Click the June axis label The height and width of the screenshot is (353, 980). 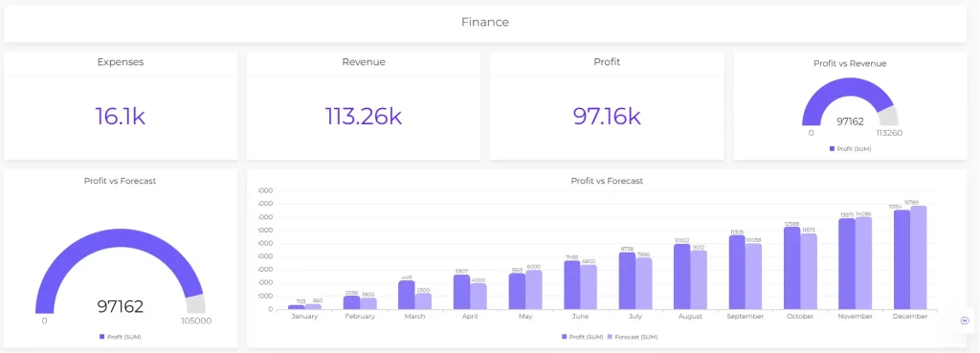point(581,317)
